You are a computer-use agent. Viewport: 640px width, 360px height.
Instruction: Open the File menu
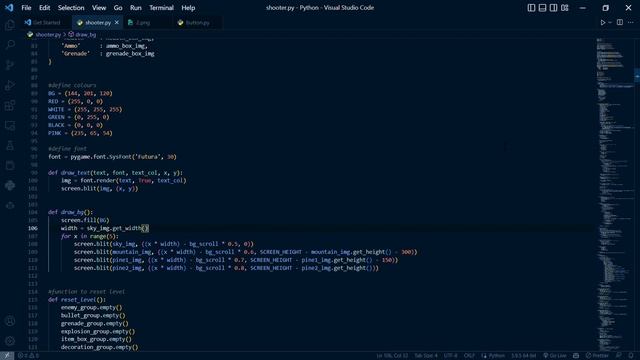tap(26, 8)
